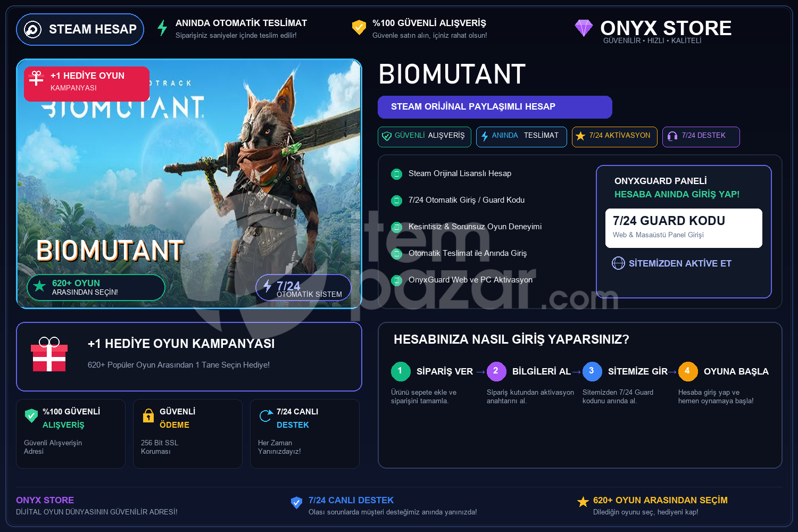798x532 pixels.
Task: Click the blue refresh icon for 7/24 Canlı Destek card
Action: tap(265, 415)
